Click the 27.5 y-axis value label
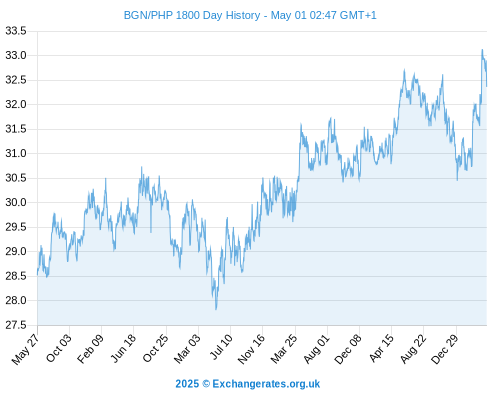This screenshot has height=400, width=495. click(16, 325)
